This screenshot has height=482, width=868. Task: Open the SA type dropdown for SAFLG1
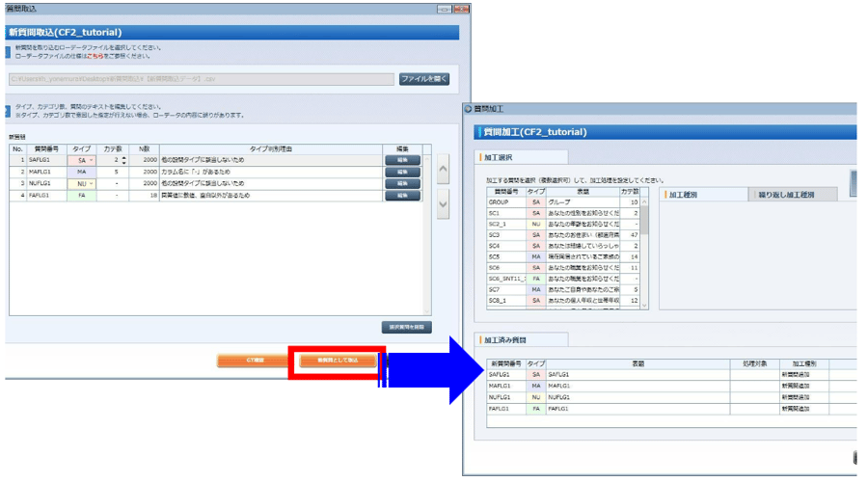tap(84, 159)
